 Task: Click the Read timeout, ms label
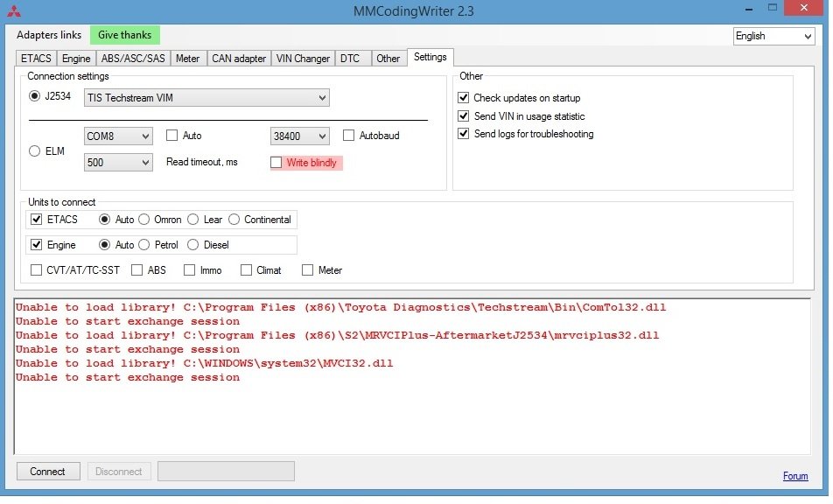coord(202,162)
